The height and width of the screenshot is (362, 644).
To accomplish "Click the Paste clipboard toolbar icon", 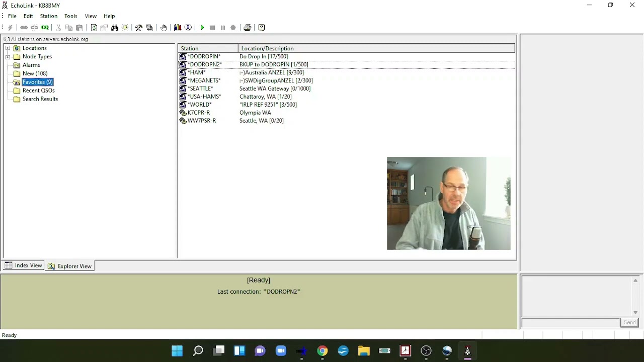I will coord(79,28).
